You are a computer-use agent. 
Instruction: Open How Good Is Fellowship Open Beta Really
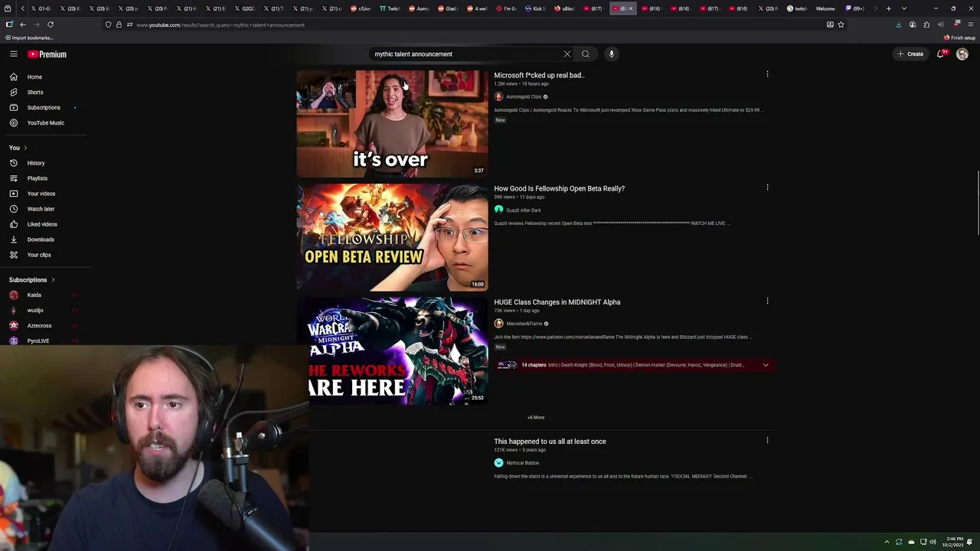pyautogui.click(x=559, y=188)
